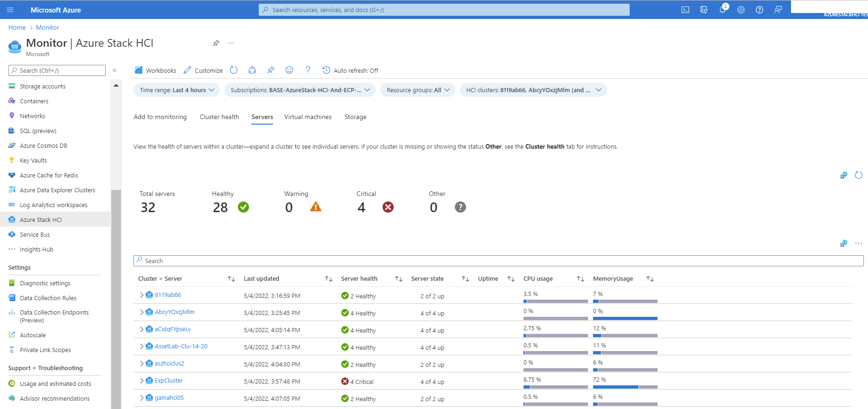
Task: Expand the gamahci05 cluster row
Action: (141, 398)
